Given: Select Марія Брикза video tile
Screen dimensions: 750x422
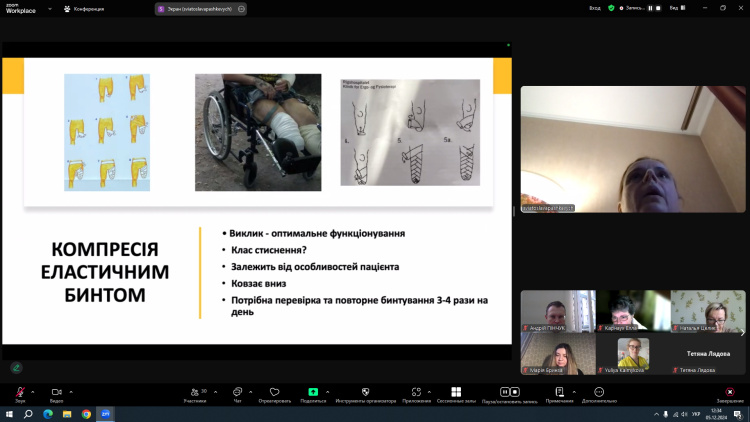Looking at the screenshot, I should tap(558, 354).
